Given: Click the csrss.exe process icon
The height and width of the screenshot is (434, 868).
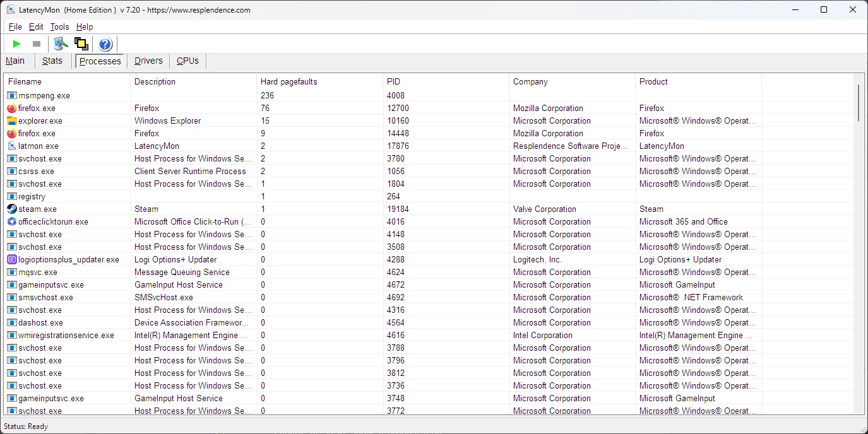Looking at the screenshot, I should pyautogui.click(x=12, y=172).
